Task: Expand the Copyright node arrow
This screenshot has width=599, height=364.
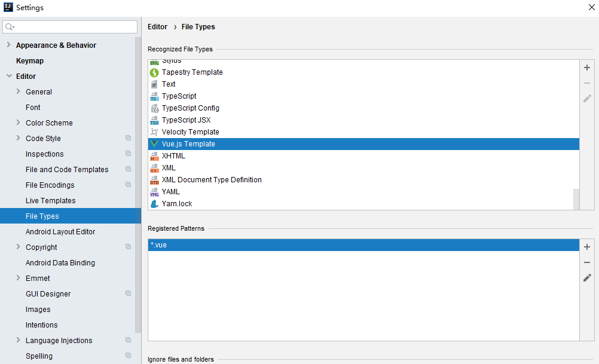Action: (x=19, y=247)
